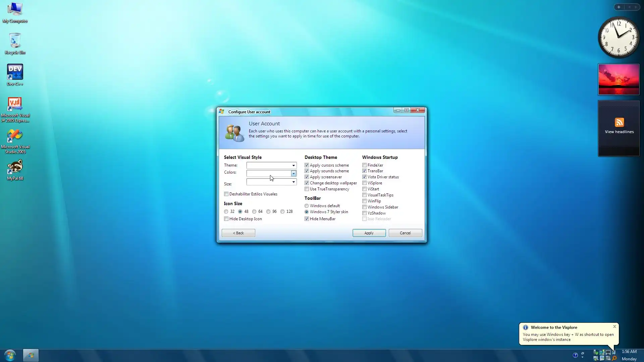This screenshot has height=362, width=644.
Task: Check the Hide Desktop Icon option
Action: pos(226,219)
